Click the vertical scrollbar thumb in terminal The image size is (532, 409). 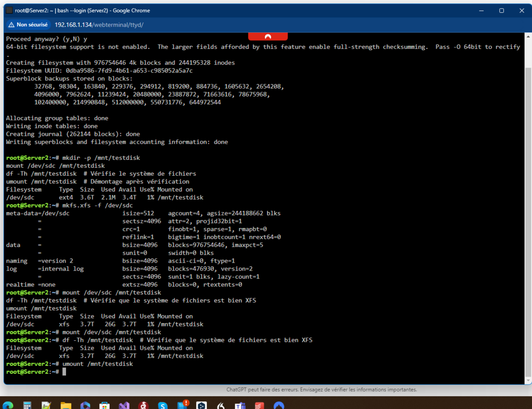point(528,221)
